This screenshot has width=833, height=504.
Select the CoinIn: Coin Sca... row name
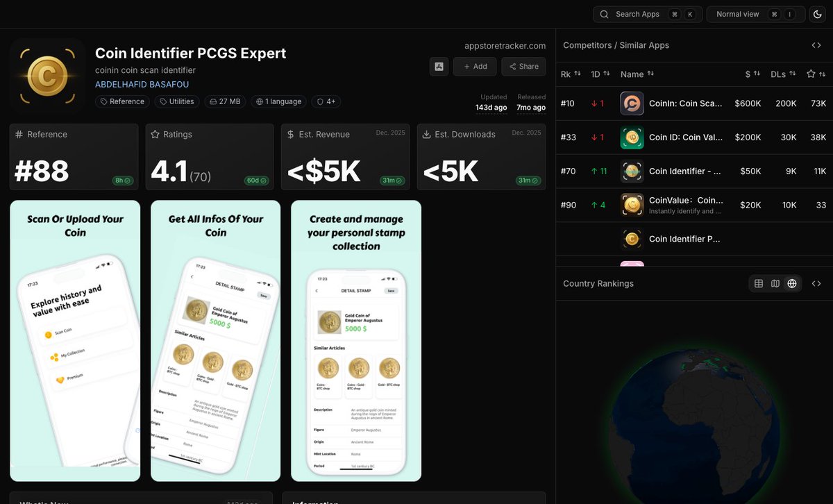click(x=686, y=103)
